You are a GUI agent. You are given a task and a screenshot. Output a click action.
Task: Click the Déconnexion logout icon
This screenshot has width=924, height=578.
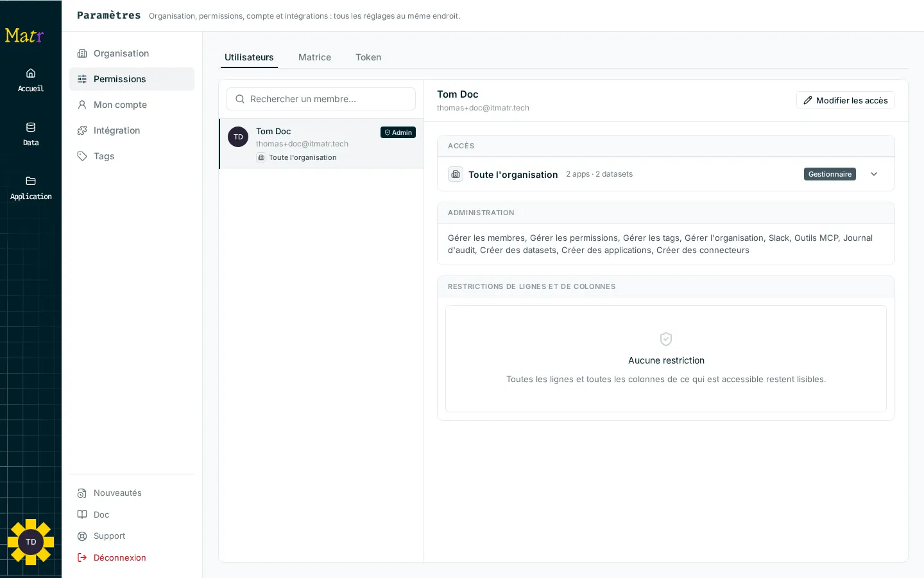coord(82,557)
